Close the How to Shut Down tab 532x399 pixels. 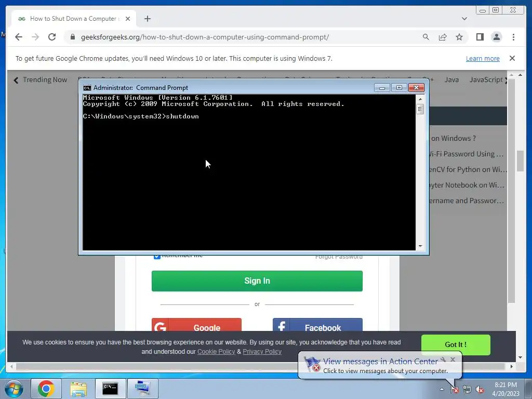coord(128,19)
